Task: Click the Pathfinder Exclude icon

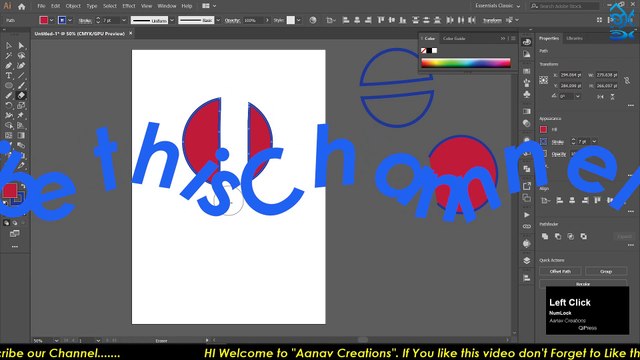Action: pos(584,236)
